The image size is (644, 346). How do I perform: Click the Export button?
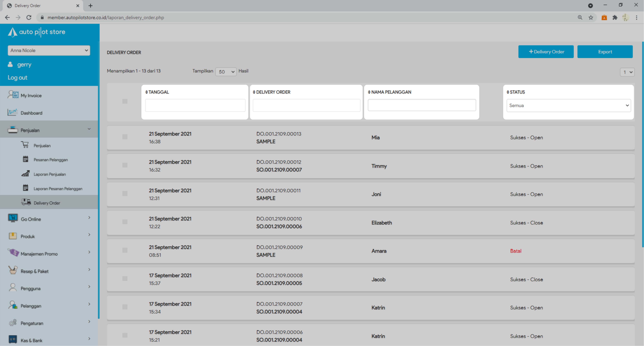pos(605,52)
